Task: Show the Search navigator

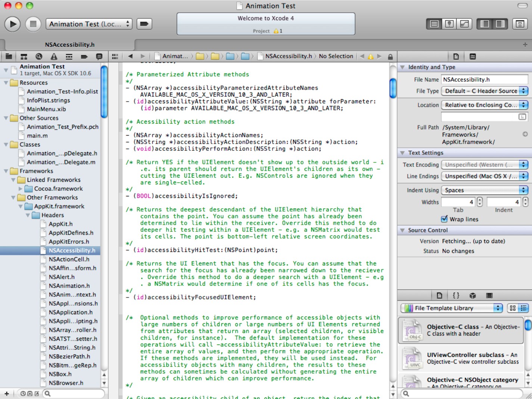Action: coord(39,56)
